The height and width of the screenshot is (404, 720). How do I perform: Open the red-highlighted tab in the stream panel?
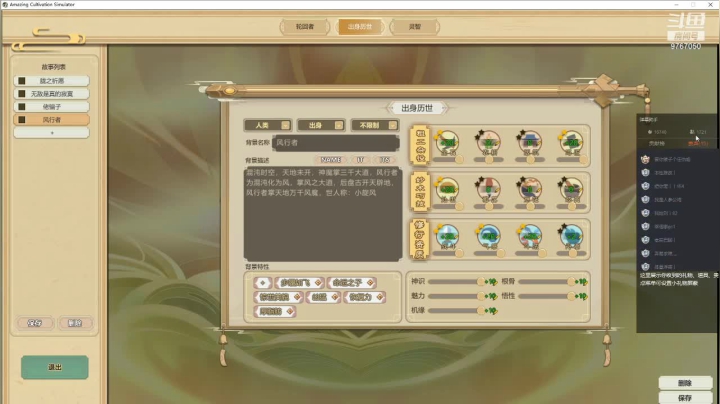tap(698, 144)
